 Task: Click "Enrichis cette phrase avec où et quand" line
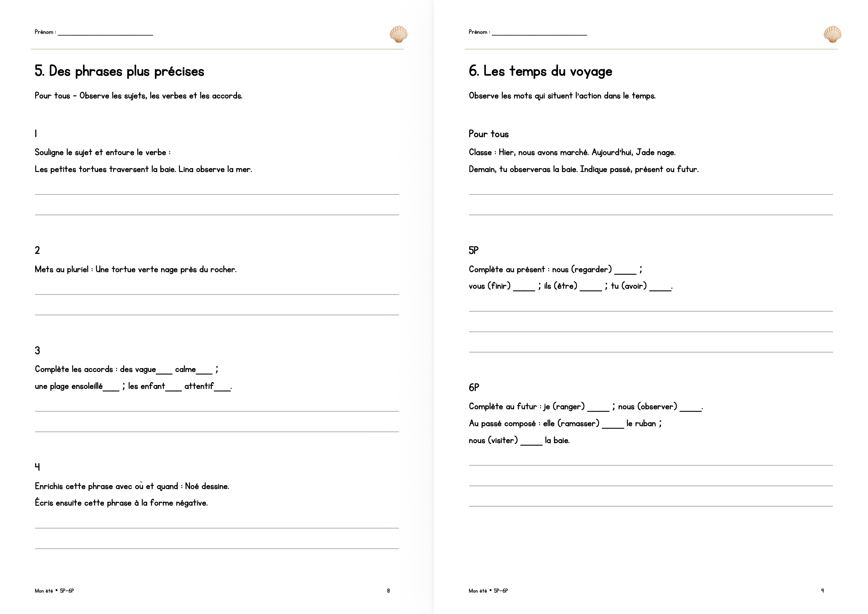132,486
